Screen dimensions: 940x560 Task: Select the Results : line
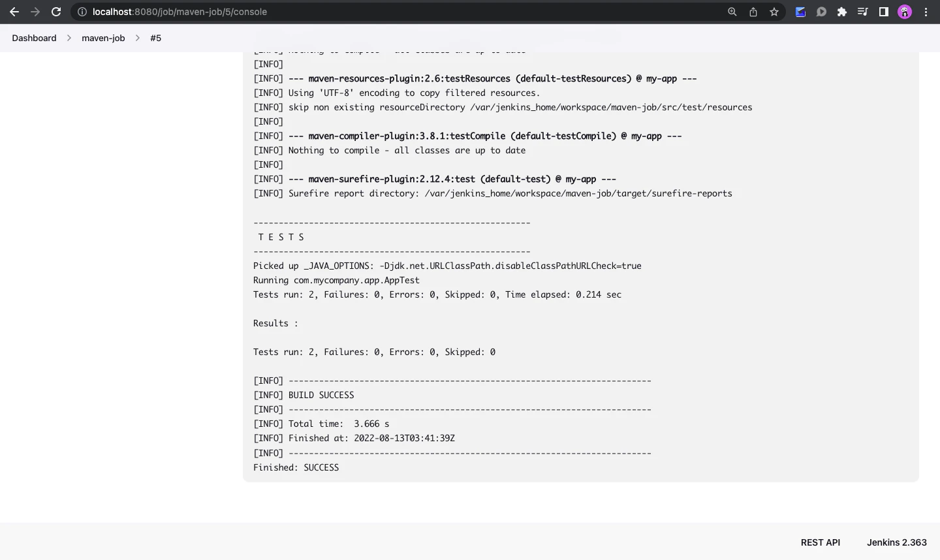click(x=275, y=323)
